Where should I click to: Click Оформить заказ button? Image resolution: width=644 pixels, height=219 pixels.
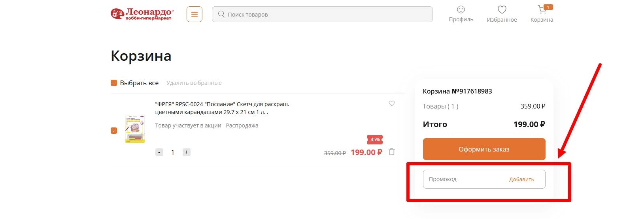tap(484, 149)
